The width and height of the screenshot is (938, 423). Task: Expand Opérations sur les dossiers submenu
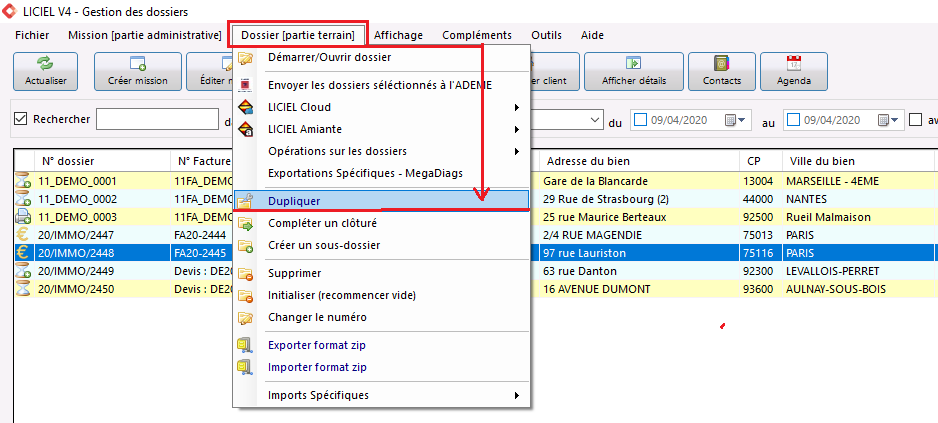tap(516, 152)
